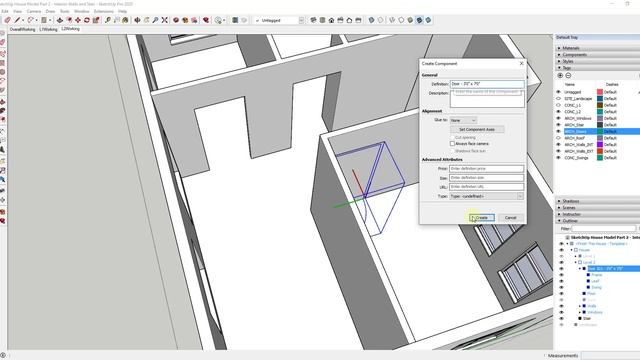
Task: Click the Tape Measure tool icon
Action: click(x=108, y=20)
